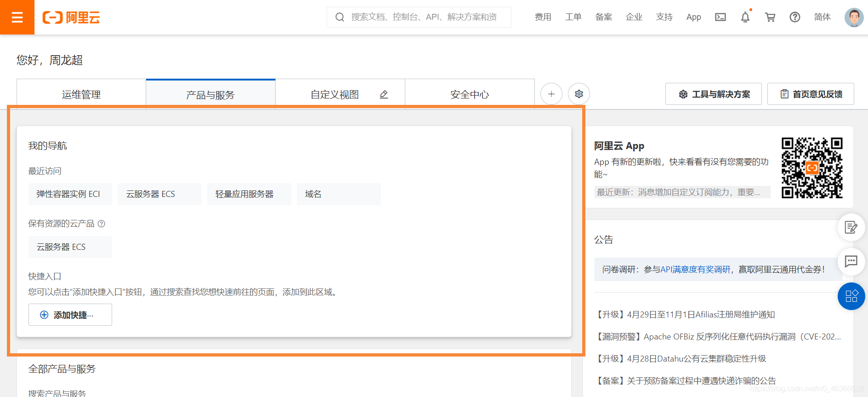Open tab settings gear icon
Image resolution: width=868 pixels, height=397 pixels.
point(579,94)
